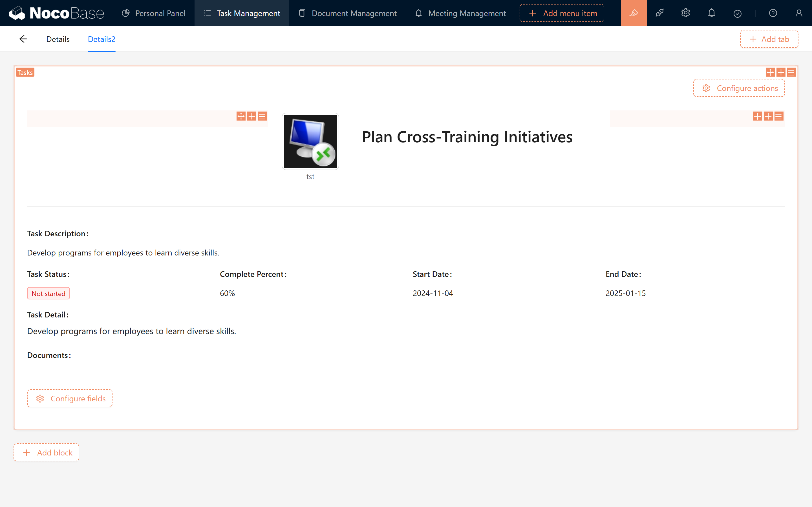
Task: Click the left field's plus icon
Action: coord(252,116)
